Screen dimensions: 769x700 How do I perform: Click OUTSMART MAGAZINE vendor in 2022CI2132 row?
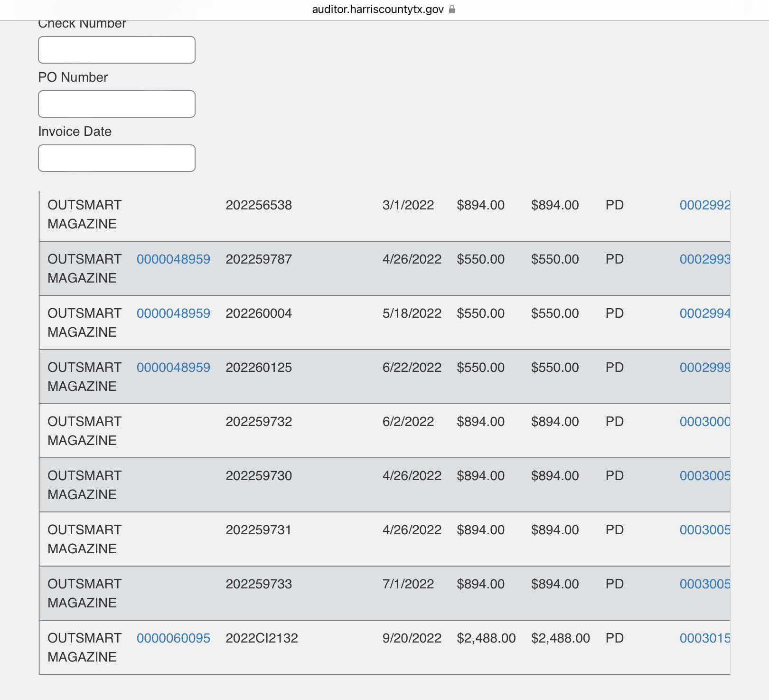[x=84, y=648]
